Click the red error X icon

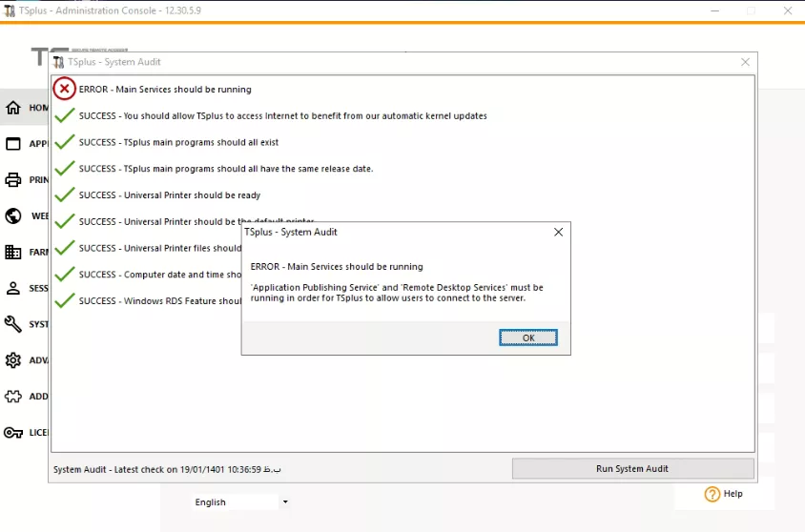pos(64,89)
